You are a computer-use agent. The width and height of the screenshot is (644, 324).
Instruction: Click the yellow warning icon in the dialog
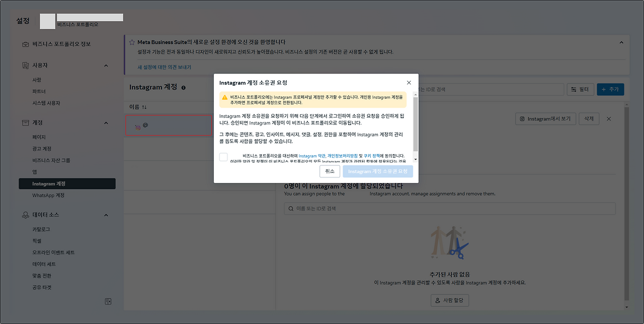225,97
